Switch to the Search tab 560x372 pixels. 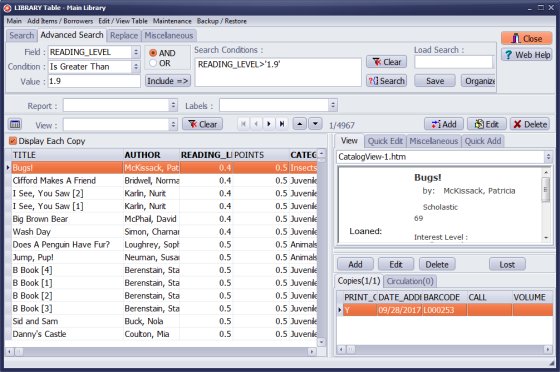coord(21,35)
